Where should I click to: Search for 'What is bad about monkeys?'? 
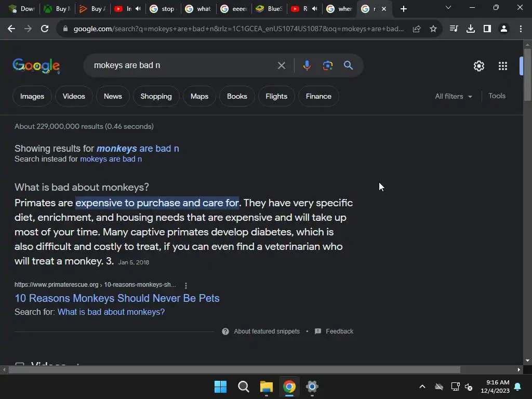(111, 312)
